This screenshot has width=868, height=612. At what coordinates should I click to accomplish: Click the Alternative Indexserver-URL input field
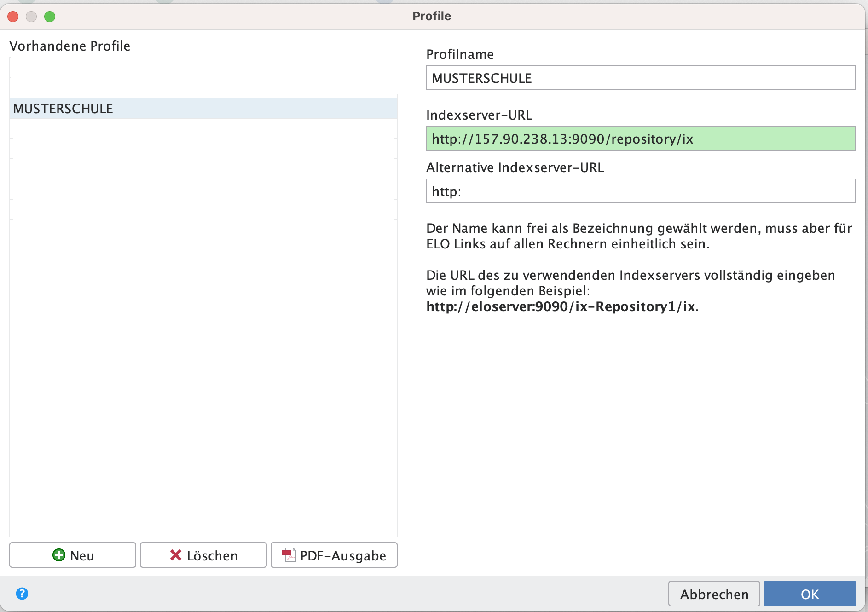pyautogui.click(x=640, y=191)
